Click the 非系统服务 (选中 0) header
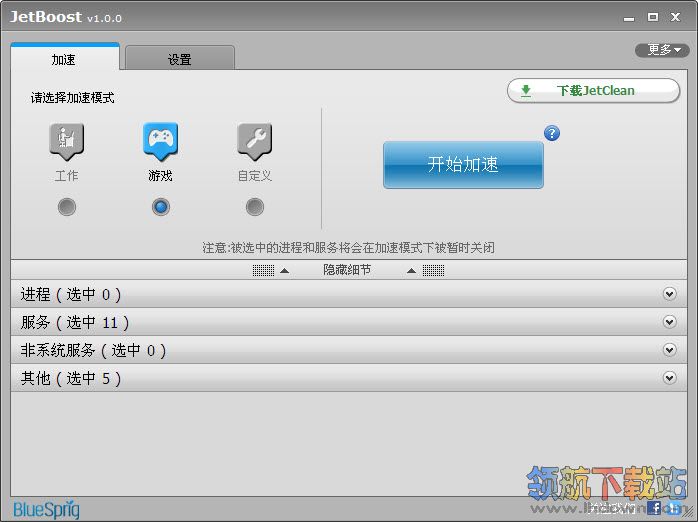Image resolution: width=698 pixels, height=522 pixels. (349, 350)
